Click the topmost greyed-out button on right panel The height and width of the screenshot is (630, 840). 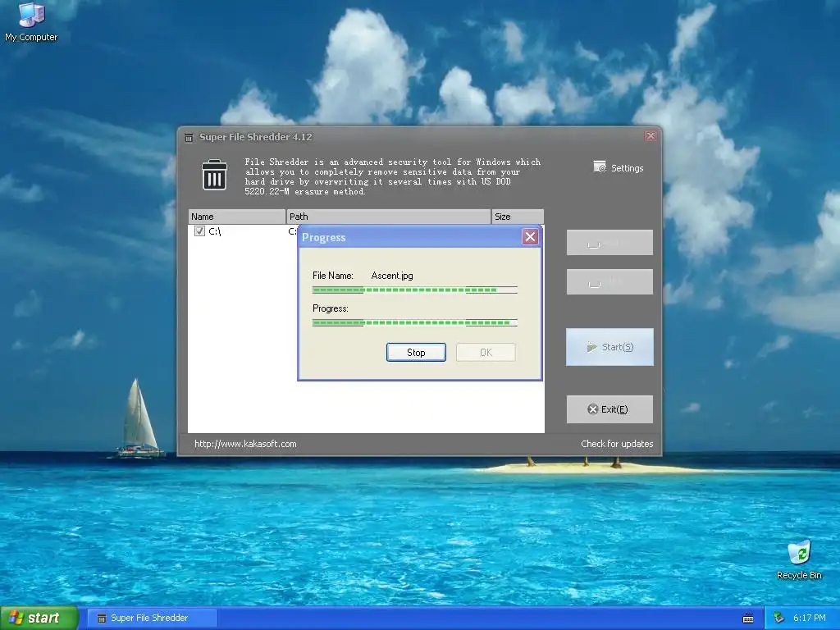click(x=609, y=243)
